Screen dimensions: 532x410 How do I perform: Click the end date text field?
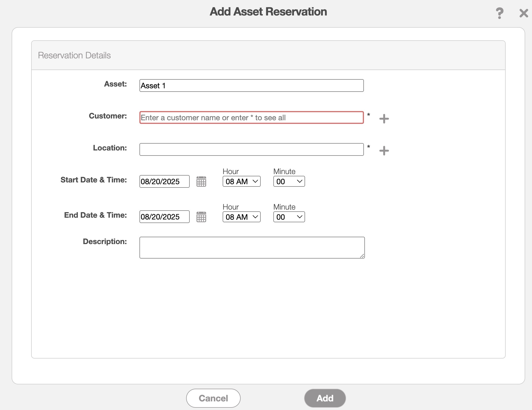point(164,217)
